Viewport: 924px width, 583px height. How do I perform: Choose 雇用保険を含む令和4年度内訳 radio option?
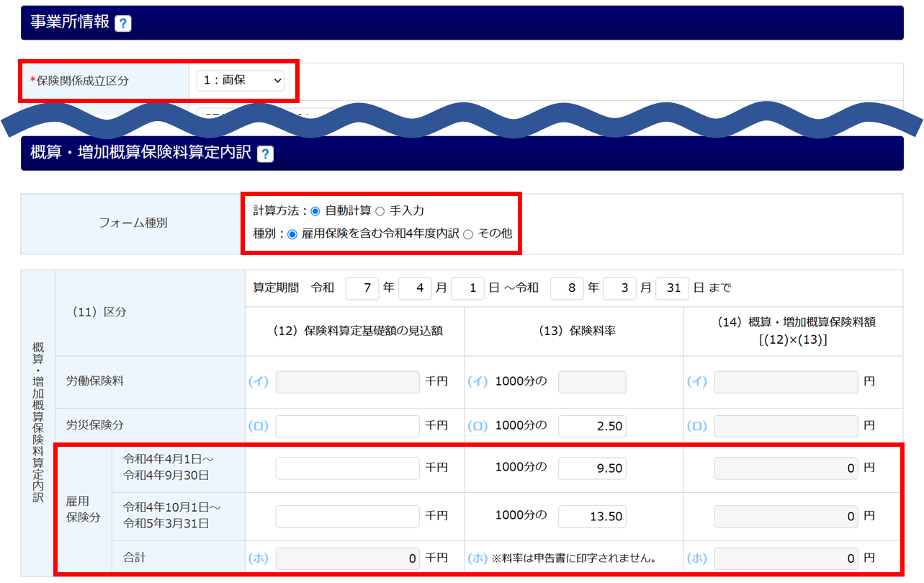(x=292, y=234)
